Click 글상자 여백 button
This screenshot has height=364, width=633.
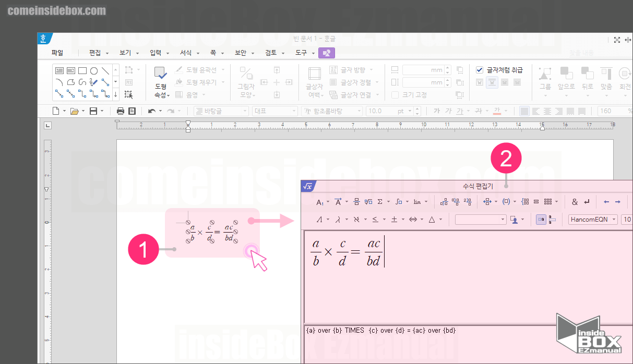[x=315, y=82]
